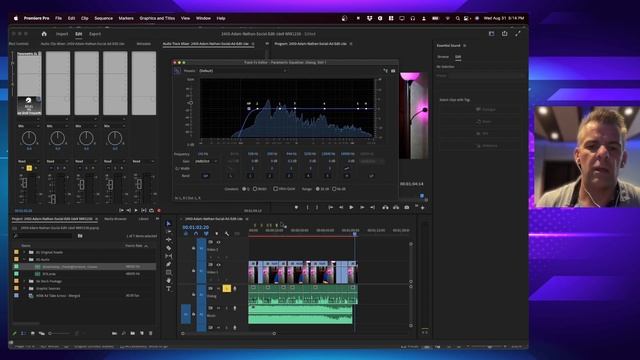The height and width of the screenshot is (360, 640).
Task: Select Range 96 dB radio button
Action: pyautogui.click(x=334, y=189)
